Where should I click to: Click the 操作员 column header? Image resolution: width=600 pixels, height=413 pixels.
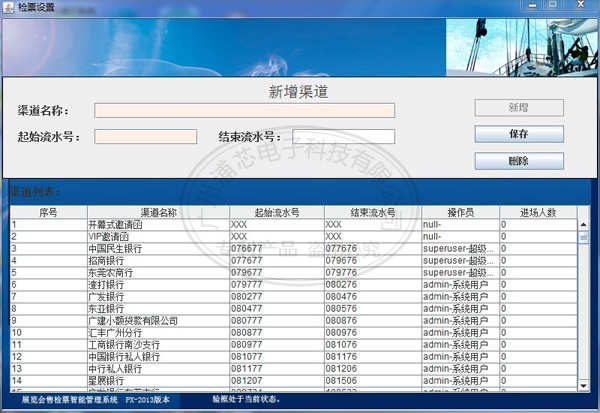tap(461, 212)
